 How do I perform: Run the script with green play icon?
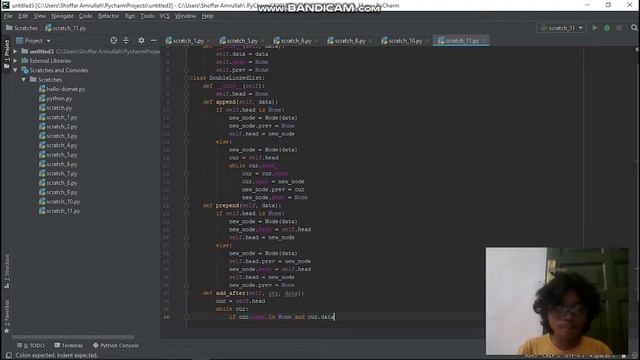tap(595, 28)
